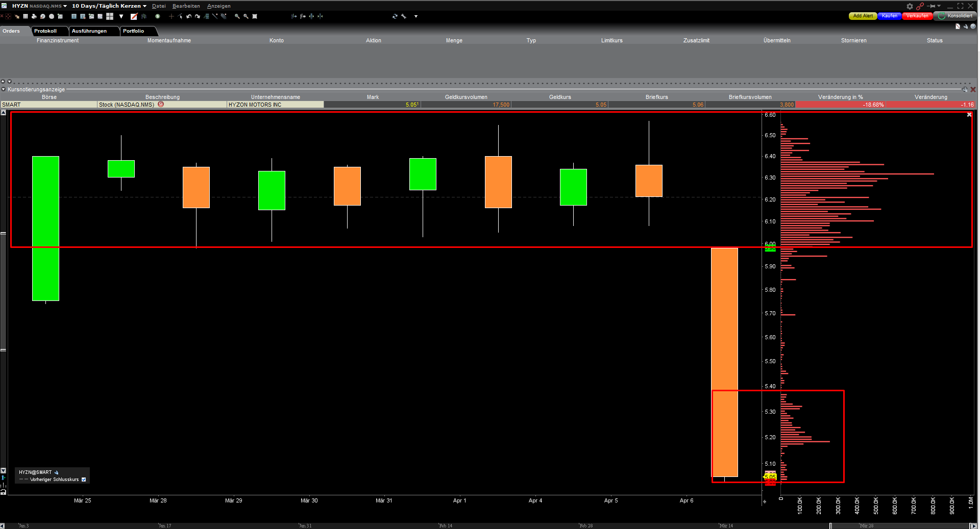Select the trendline drawing tool
The height and width of the screenshot is (529, 980).
click(215, 16)
